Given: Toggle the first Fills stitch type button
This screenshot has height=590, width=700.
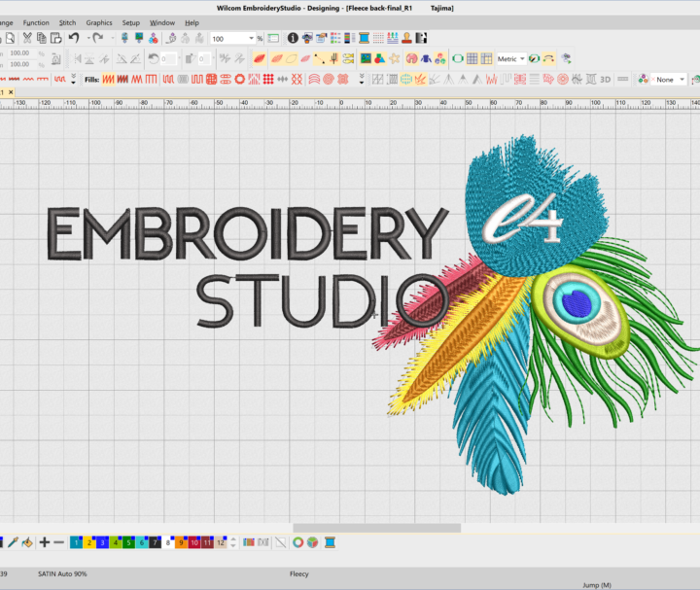Looking at the screenshot, I should pyautogui.click(x=109, y=79).
